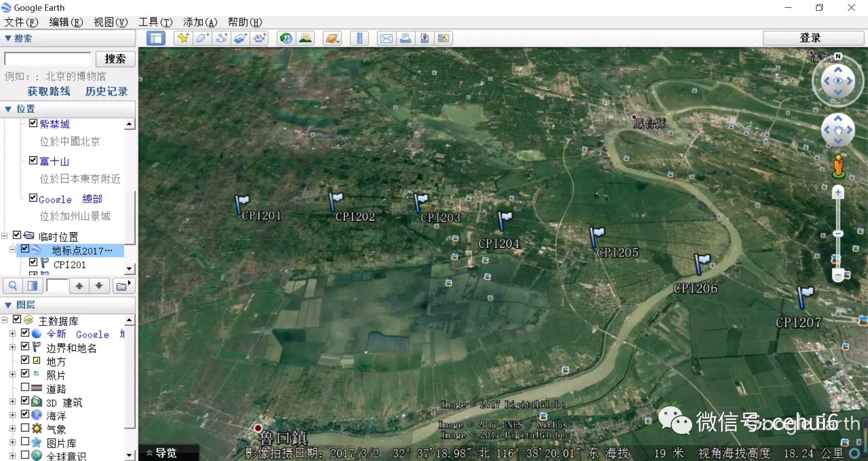Click the 搜索 button
The width and height of the screenshot is (868, 461).
point(115,59)
